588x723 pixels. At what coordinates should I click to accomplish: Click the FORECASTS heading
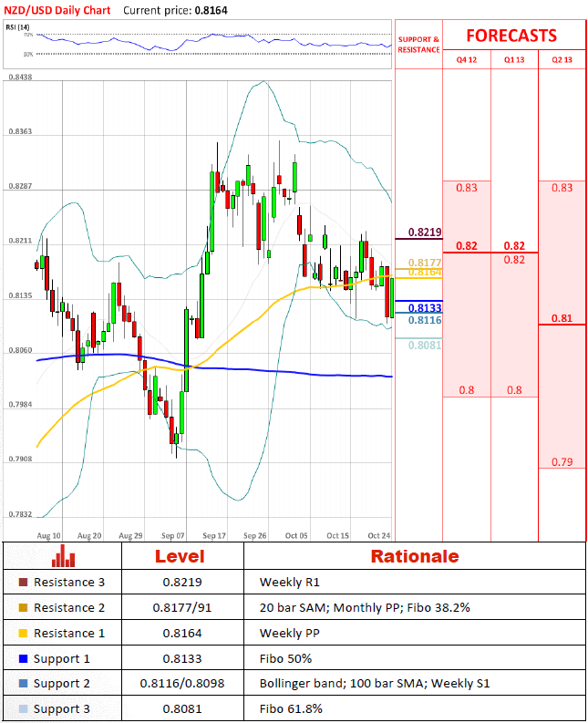pos(511,36)
